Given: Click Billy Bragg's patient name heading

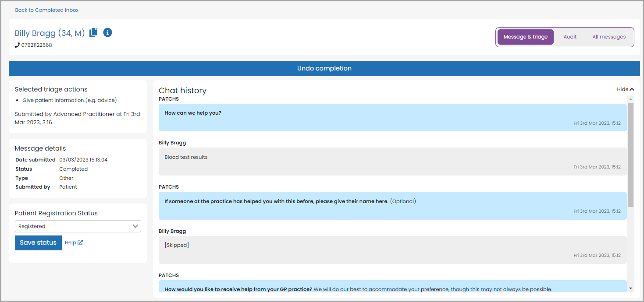Looking at the screenshot, I should (50, 33).
